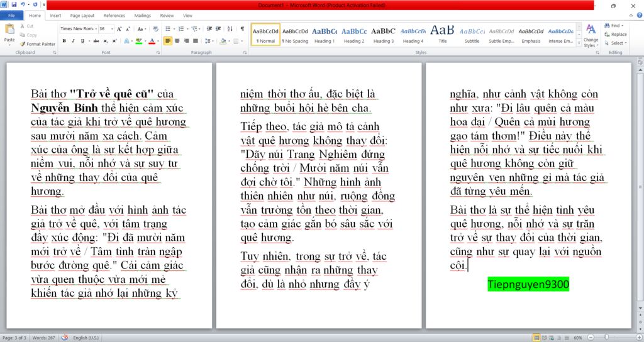Activate the Format Painter tool

click(38, 44)
